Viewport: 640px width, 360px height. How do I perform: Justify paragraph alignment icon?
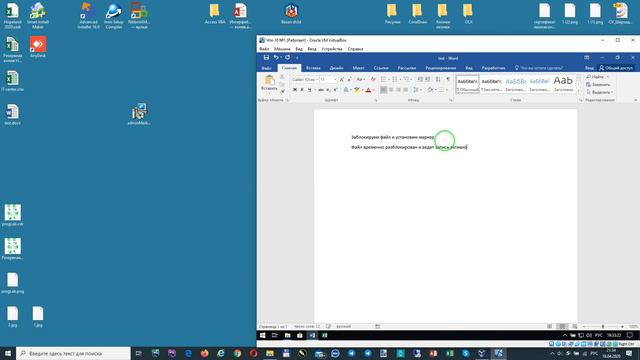406,90
